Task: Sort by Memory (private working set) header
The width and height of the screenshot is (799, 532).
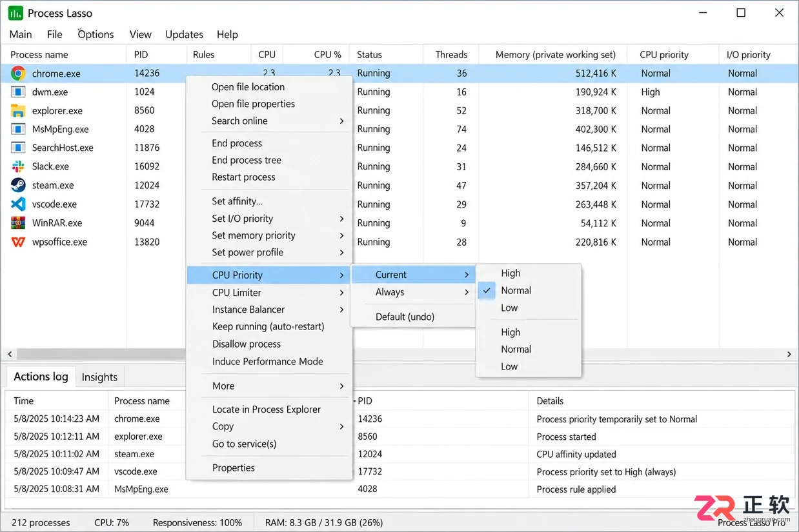Action: click(556, 55)
